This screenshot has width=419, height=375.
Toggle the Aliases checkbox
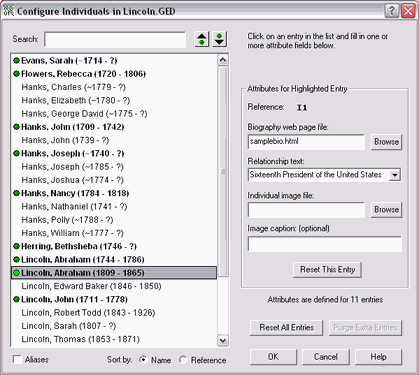[x=17, y=359]
